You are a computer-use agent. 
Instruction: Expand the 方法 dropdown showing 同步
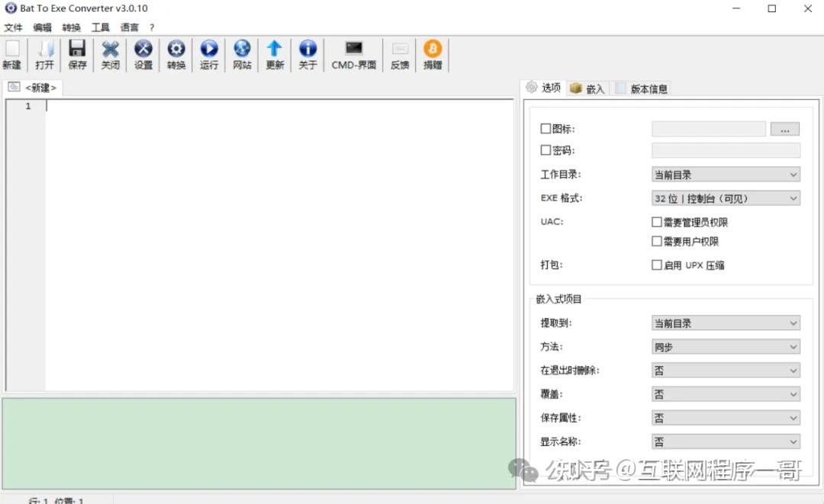(x=726, y=346)
